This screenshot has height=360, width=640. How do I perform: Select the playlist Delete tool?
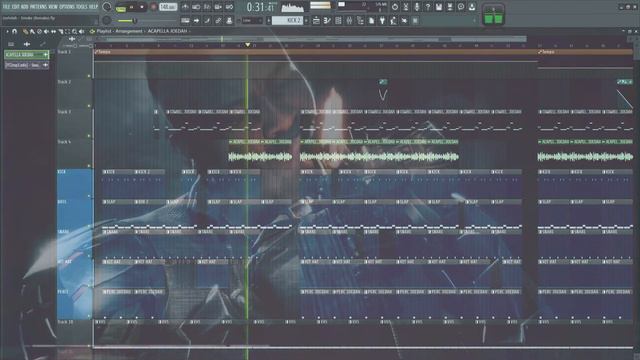click(x=39, y=31)
